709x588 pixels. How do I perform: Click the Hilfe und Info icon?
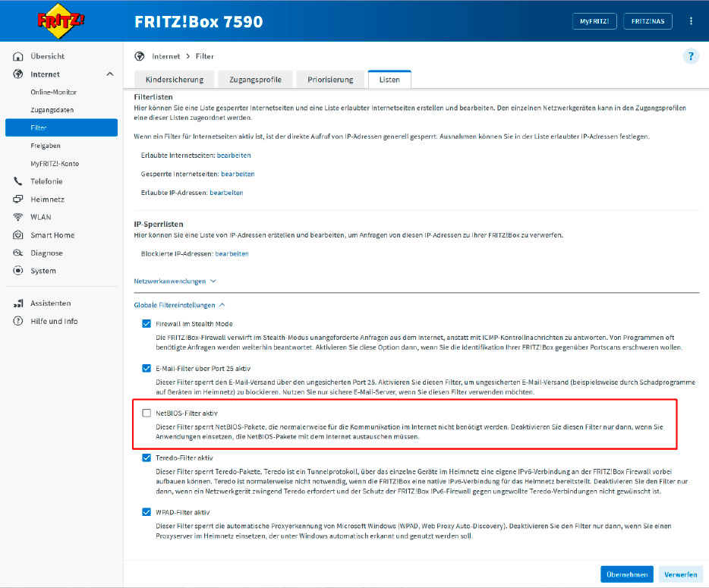(x=17, y=322)
